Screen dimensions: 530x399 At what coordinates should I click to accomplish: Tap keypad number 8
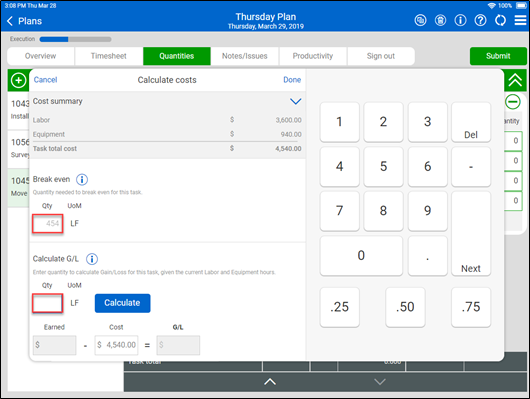point(383,211)
